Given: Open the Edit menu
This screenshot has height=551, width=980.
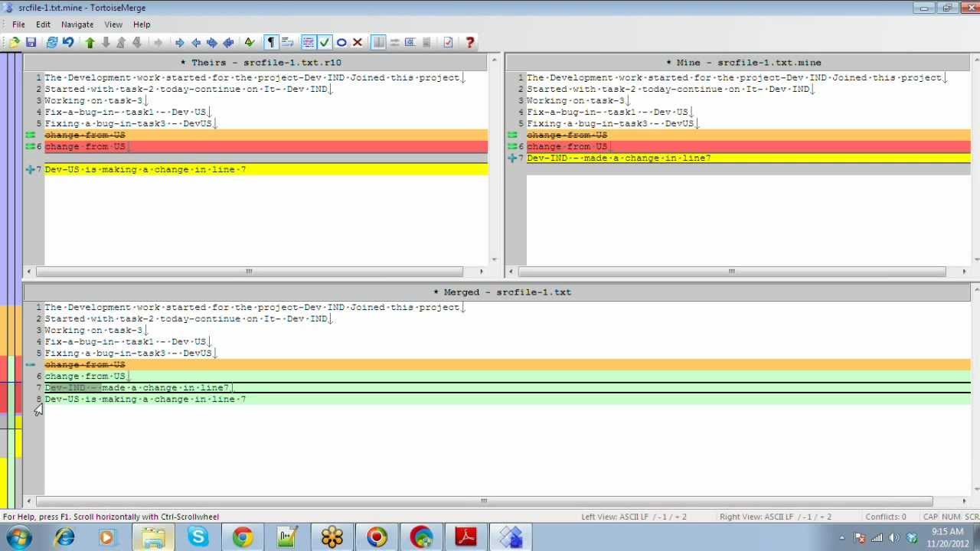Looking at the screenshot, I should (43, 24).
